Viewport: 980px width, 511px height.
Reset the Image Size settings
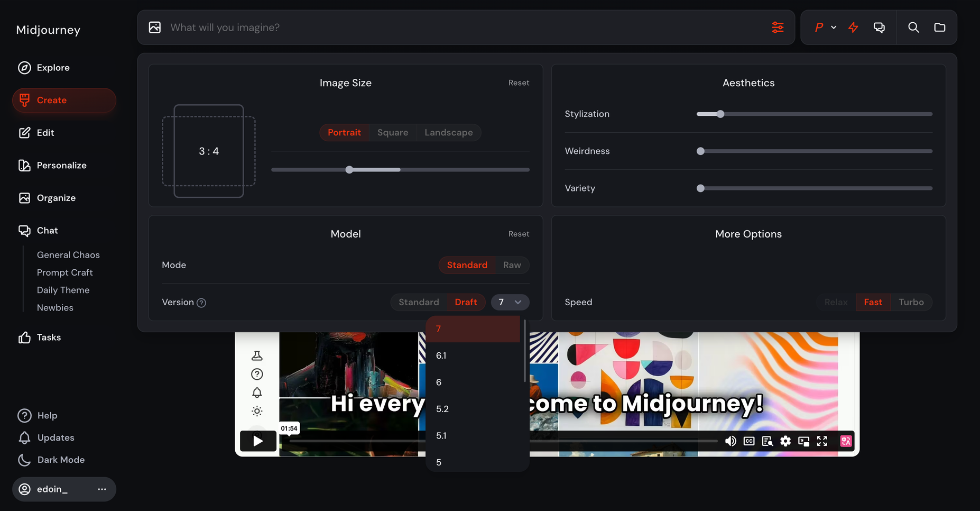pos(519,83)
